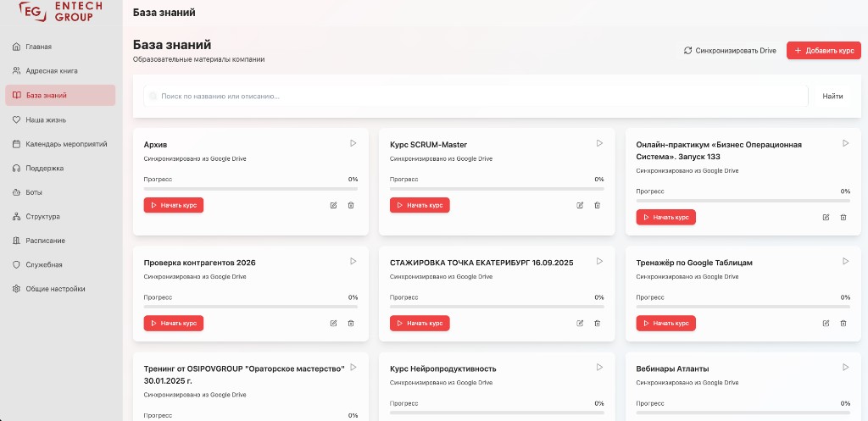Image resolution: width=868 pixels, height=421 pixels.
Task: Click the Курс SCRUM-Master progress bar
Action: [497, 189]
